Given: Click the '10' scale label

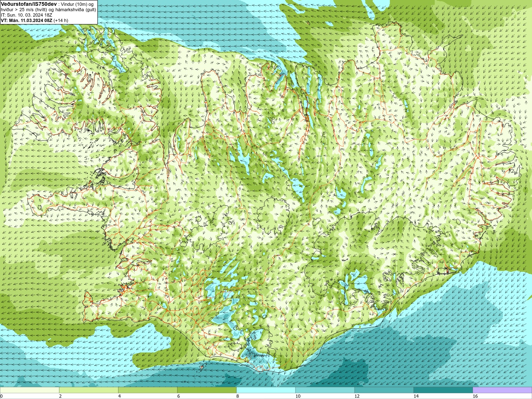Looking at the screenshot, I should click(x=298, y=396).
